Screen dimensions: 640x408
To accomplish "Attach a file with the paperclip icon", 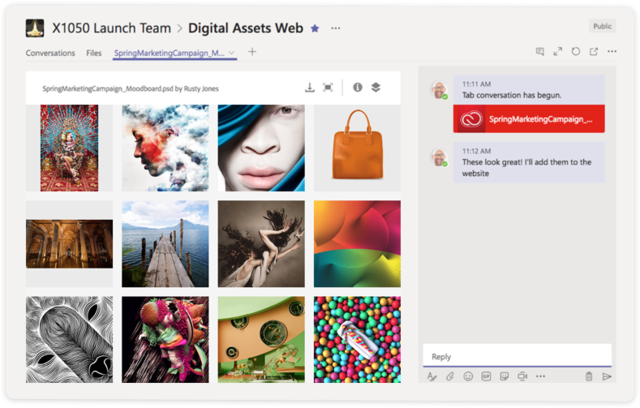I will [x=450, y=376].
